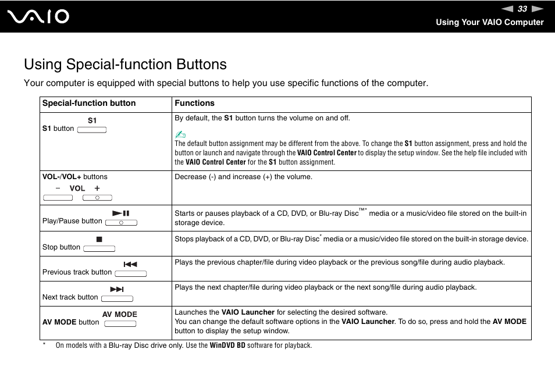The height and width of the screenshot is (392, 555).
Task: Click the AV MODE button outline illustration
Action: 120,324
